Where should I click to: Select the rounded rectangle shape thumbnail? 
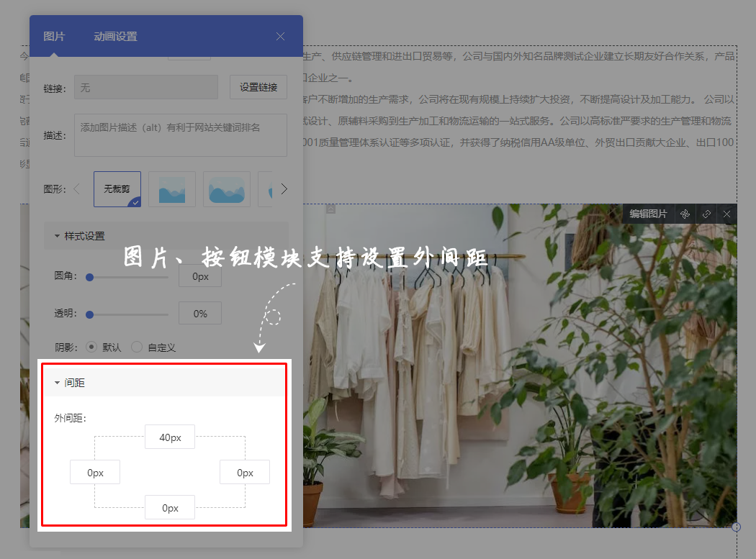point(227,189)
